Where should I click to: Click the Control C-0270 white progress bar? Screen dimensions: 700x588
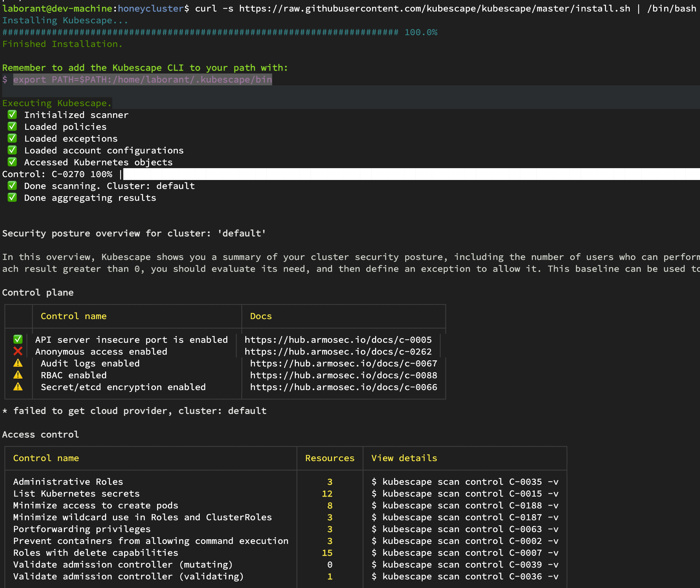[412, 174]
